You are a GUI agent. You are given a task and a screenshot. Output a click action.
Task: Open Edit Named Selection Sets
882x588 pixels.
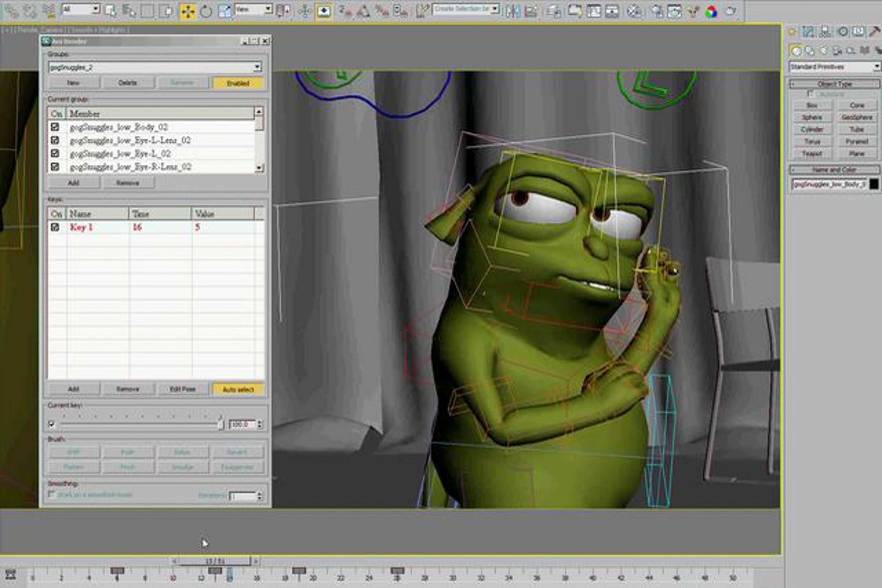(422, 11)
